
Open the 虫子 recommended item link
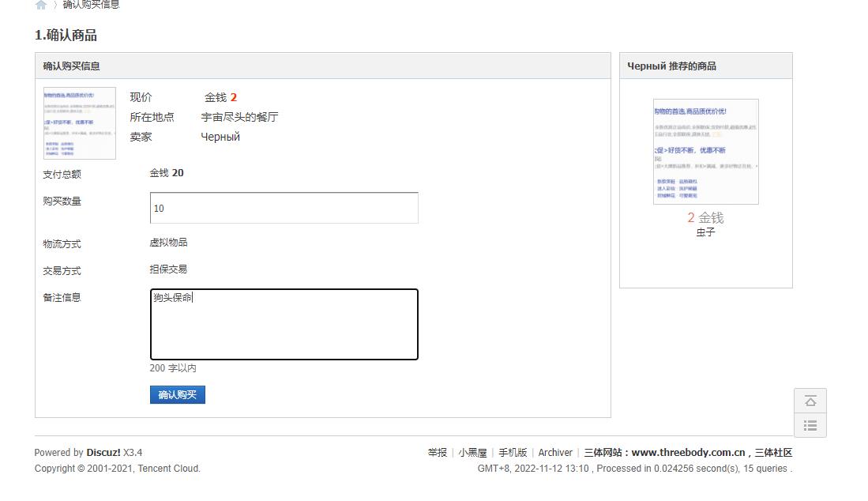(x=705, y=232)
